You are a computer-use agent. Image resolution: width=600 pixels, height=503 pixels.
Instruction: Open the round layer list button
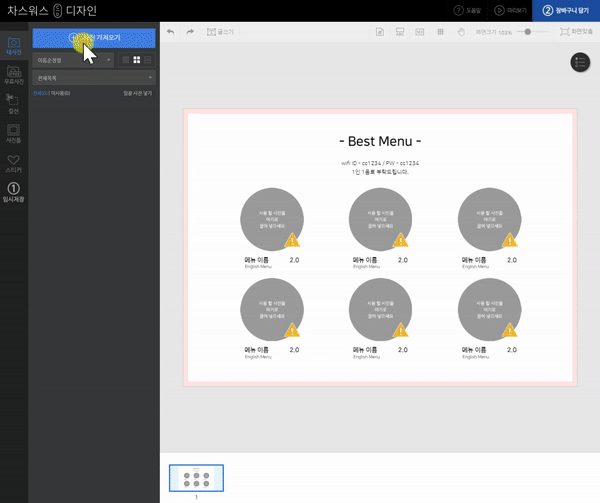click(x=580, y=62)
